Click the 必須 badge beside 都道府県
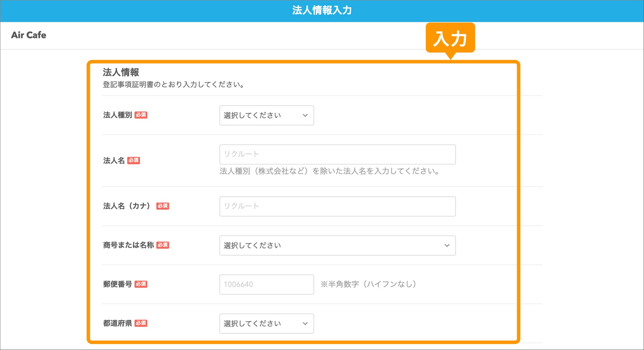The height and width of the screenshot is (350, 644). 141,323
